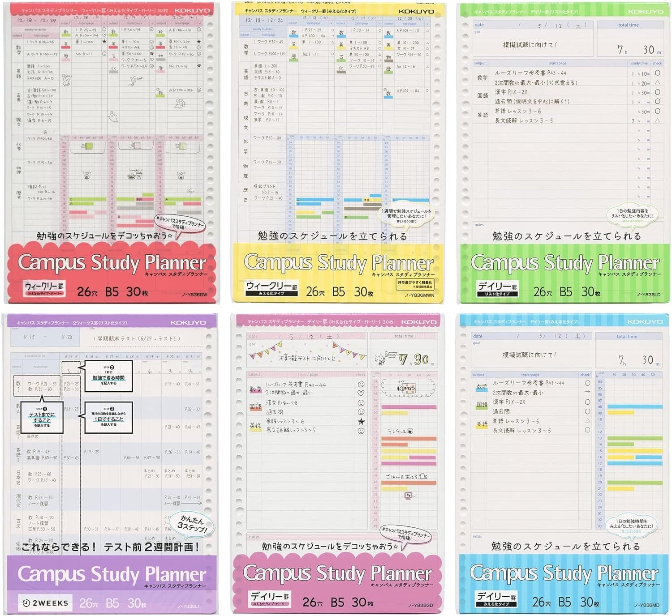This screenshot has width=672, height=616.
Task: Select the green daily list-type planner package
Action: pos(564,152)
